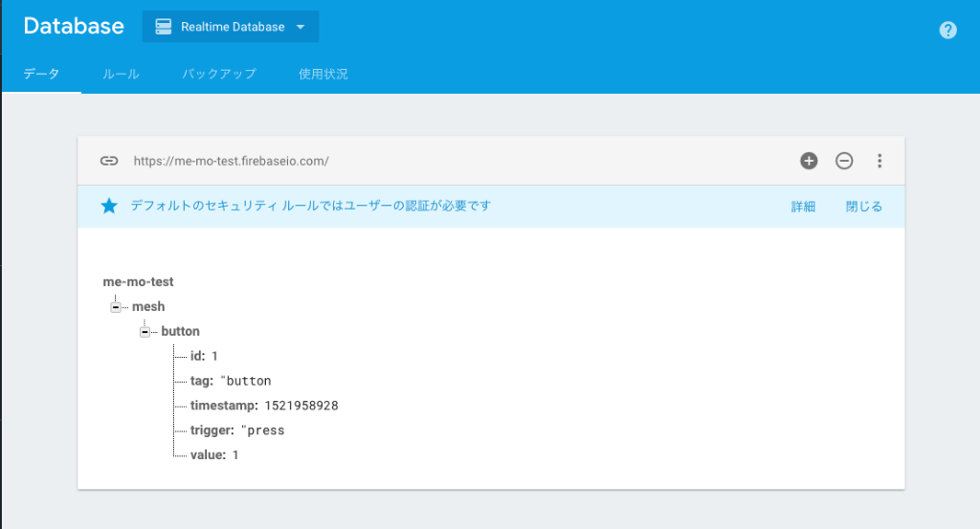Select the me-mo-test root node
Image resolution: width=980 pixels, height=529 pixels.
coord(138,281)
